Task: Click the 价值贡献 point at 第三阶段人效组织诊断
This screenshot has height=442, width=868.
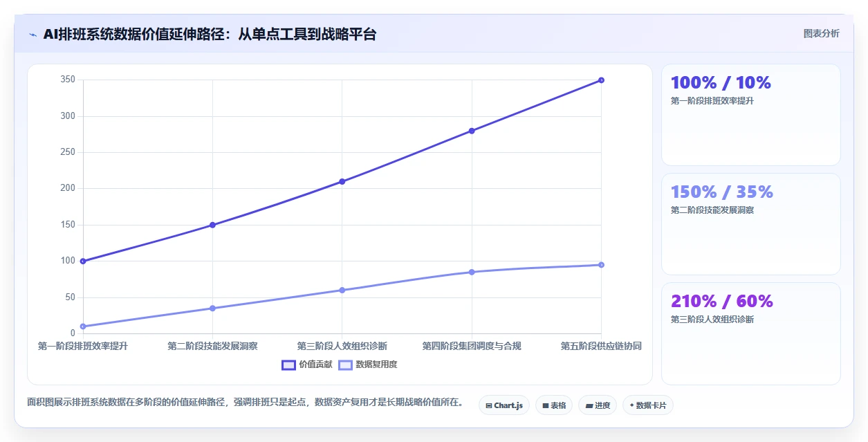Action: click(x=342, y=181)
